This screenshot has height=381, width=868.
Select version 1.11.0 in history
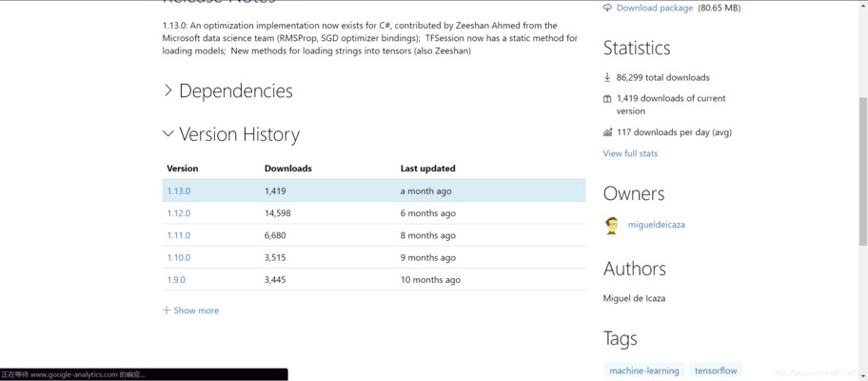179,235
